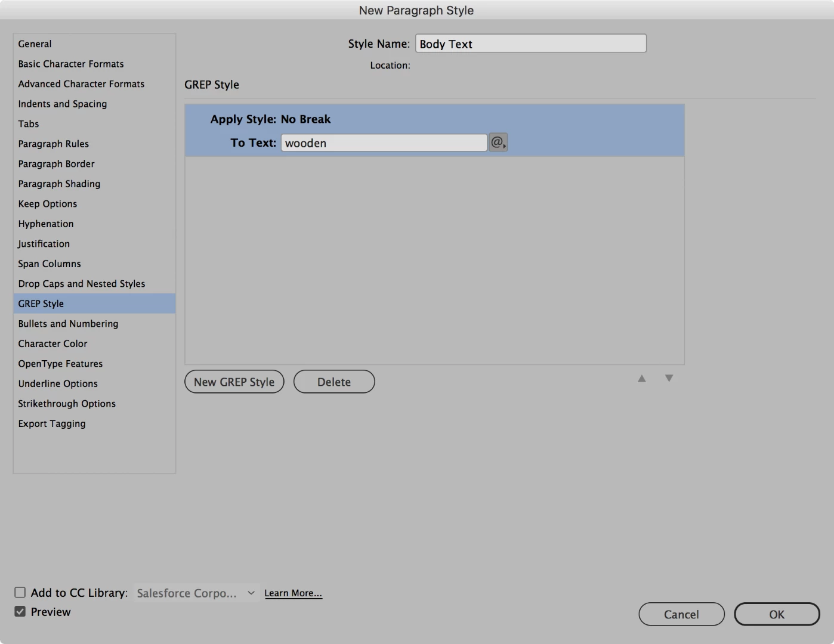Follow the Learn More link

click(293, 593)
